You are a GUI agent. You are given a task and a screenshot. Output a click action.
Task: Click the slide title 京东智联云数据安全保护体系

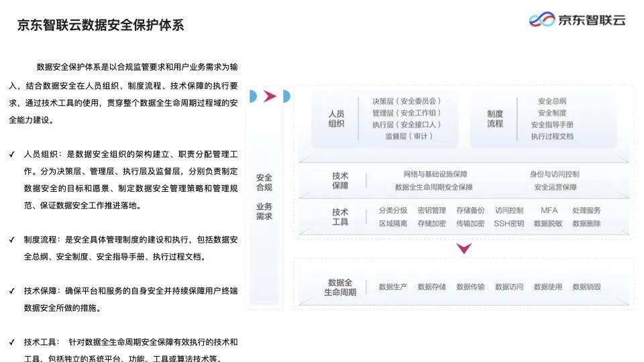point(101,25)
